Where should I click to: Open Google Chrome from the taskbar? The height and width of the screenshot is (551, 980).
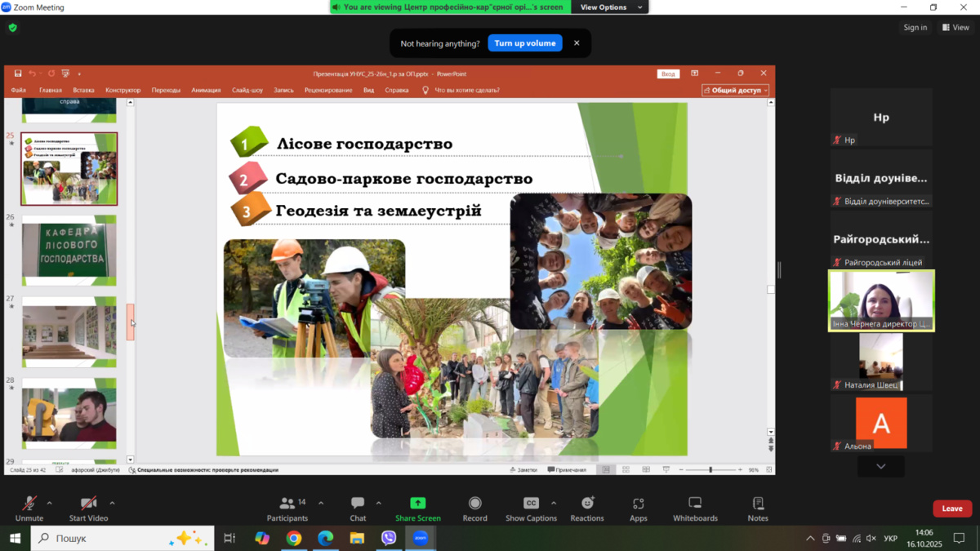[x=294, y=538]
